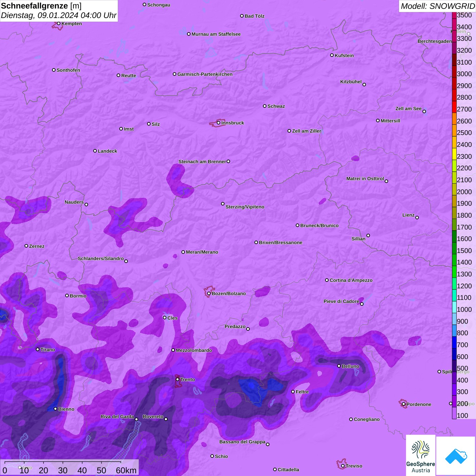Click the '60km' scale bar label

pos(126,471)
